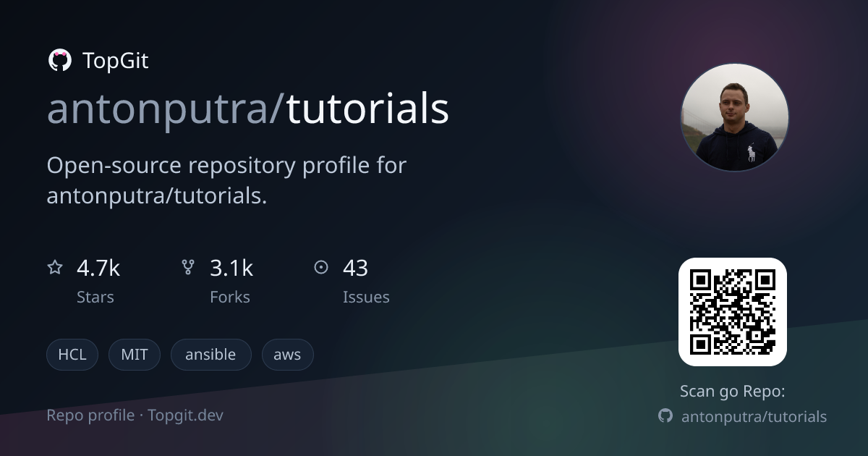This screenshot has height=456, width=868.
Task: Select the MIT tag
Action: (x=135, y=355)
